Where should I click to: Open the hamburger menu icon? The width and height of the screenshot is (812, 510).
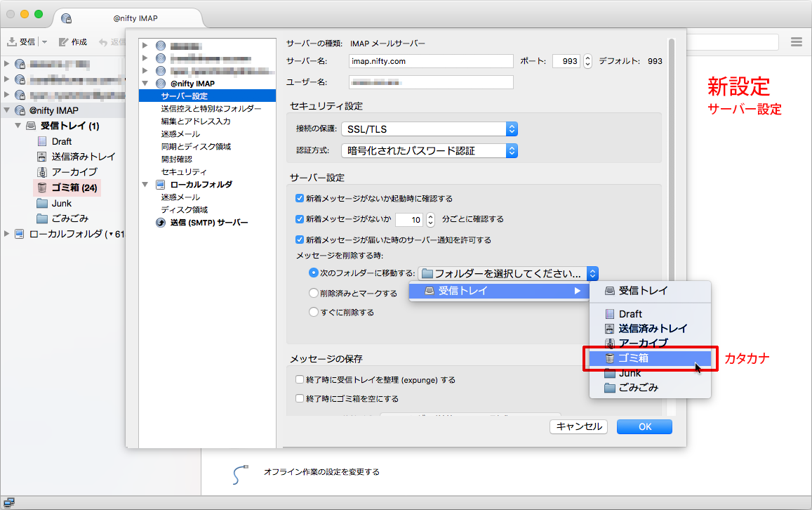click(796, 42)
